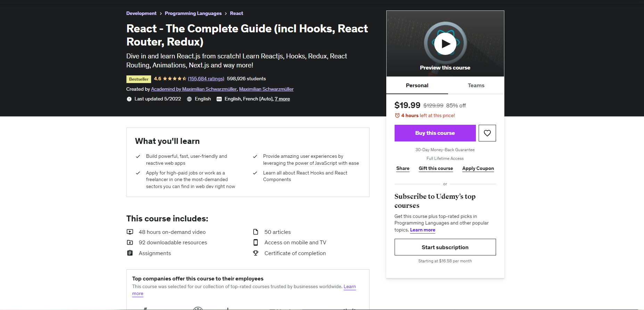The height and width of the screenshot is (310, 644).
Task: Switch to the Teams tab
Action: 476,85
